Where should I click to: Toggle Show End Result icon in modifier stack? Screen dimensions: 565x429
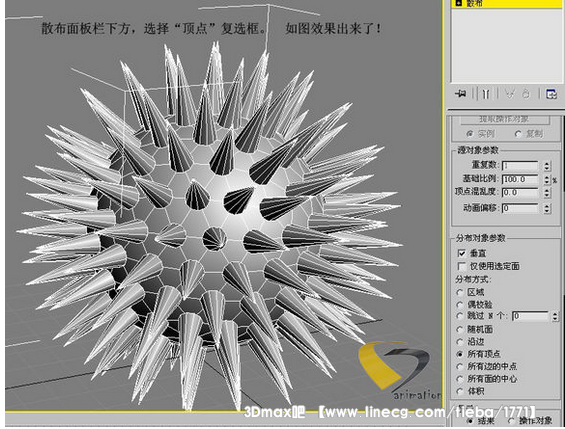486,94
